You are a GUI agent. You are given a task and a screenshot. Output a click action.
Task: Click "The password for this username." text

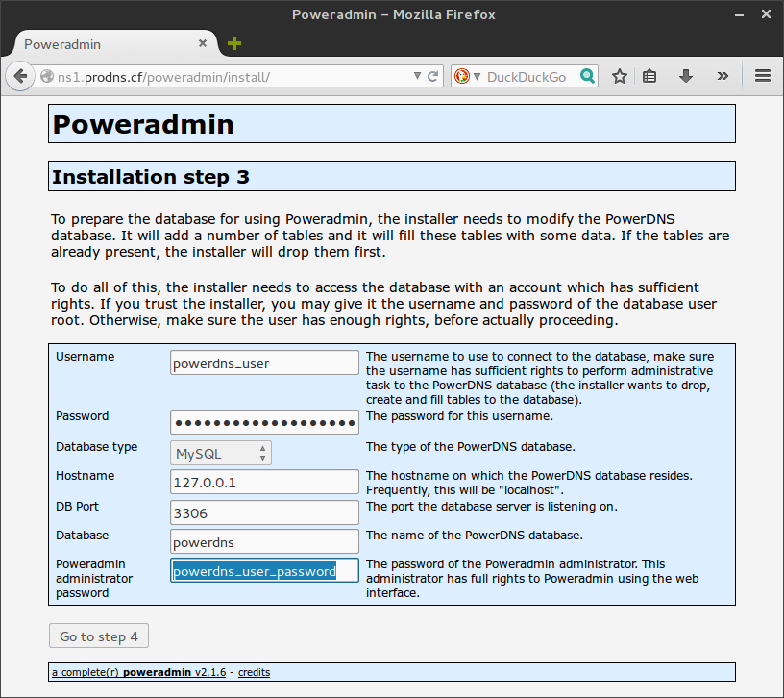[x=459, y=415]
